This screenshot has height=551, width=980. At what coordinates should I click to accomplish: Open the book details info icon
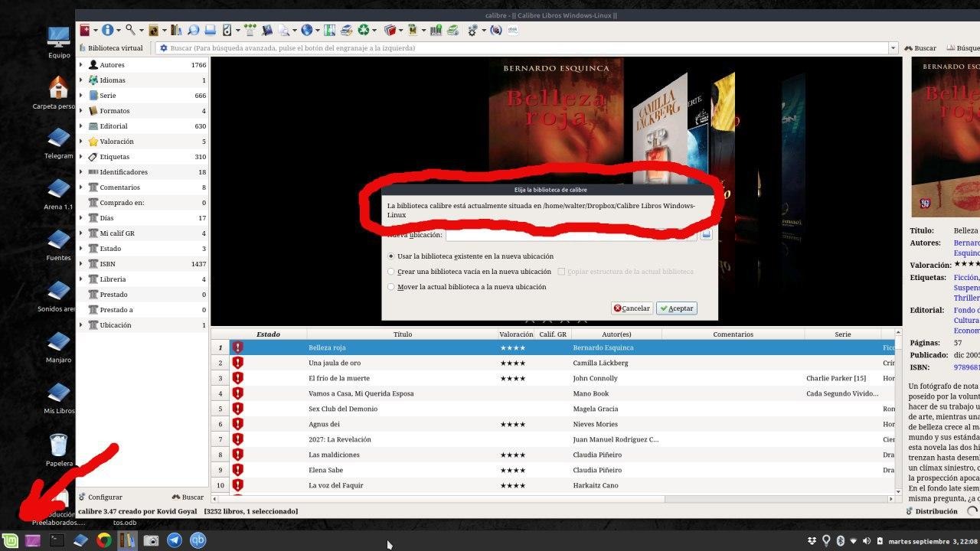108,30
